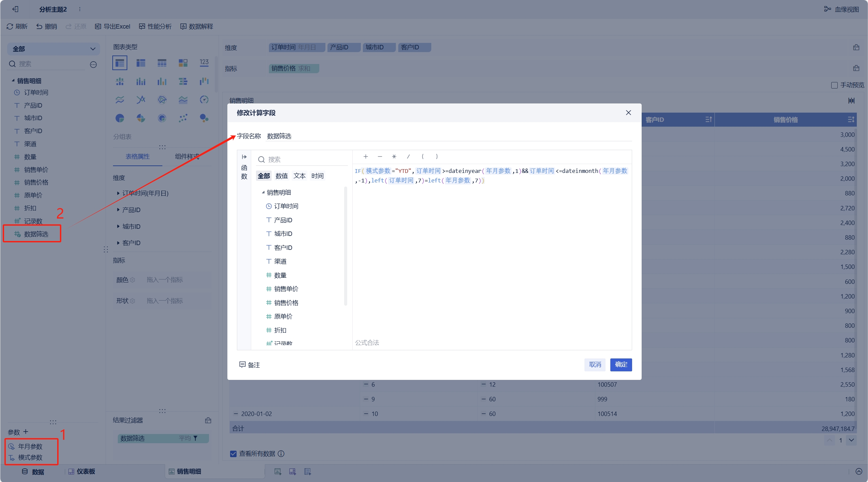Image resolution: width=868 pixels, height=482 pixels.
Task: Select the 年月参数 parameter
Action: click(30, 446)
